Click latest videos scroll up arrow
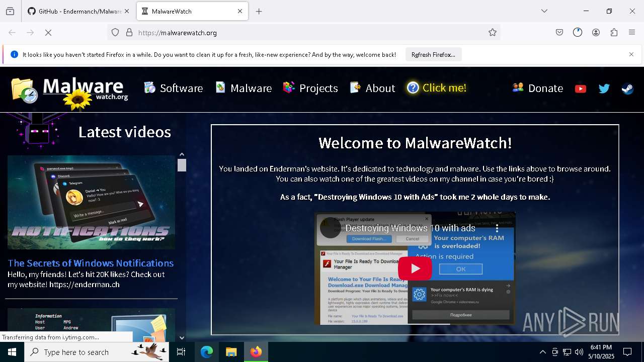Screen dimensions: 644x362 182,154
